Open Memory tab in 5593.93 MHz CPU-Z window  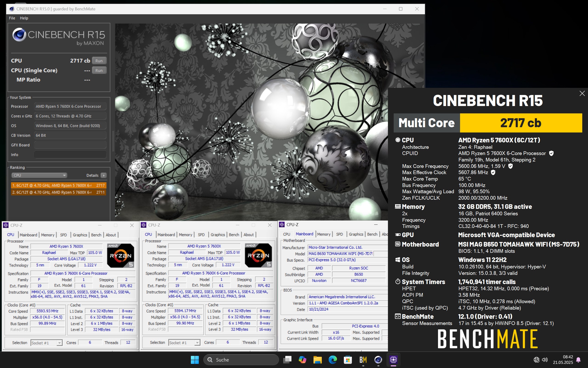[48, 235]
